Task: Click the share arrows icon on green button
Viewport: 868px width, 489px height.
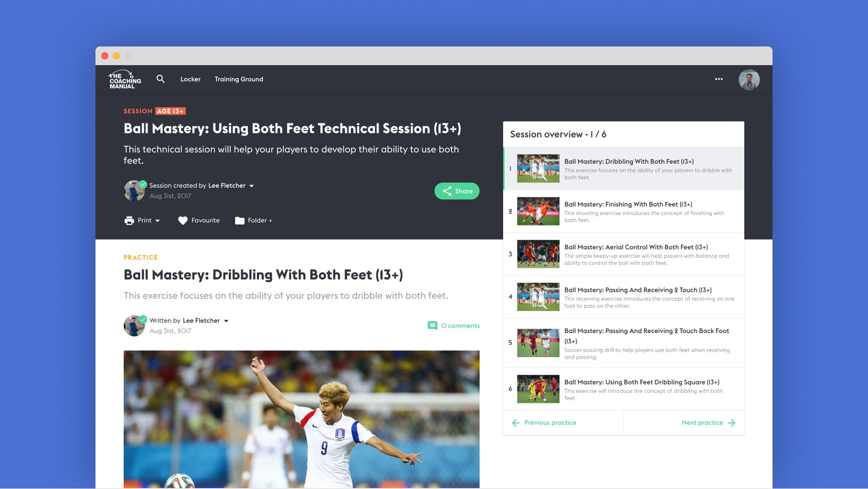Action: click(447, 191)
